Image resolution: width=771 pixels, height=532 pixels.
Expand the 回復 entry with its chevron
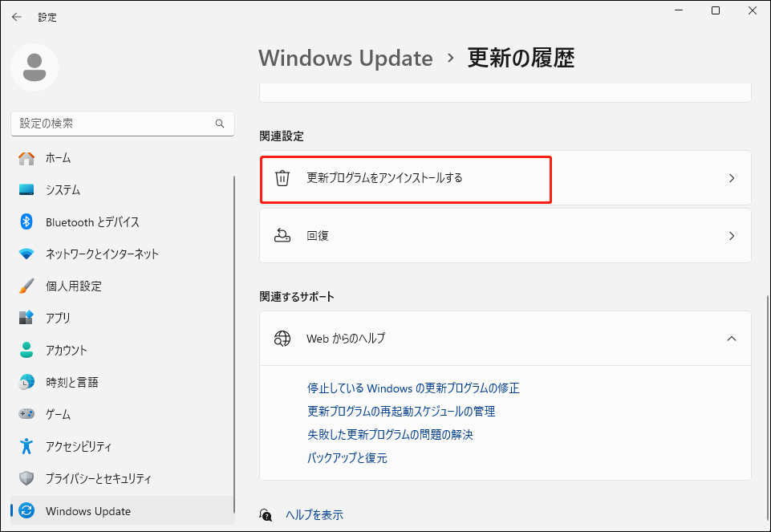731,235
